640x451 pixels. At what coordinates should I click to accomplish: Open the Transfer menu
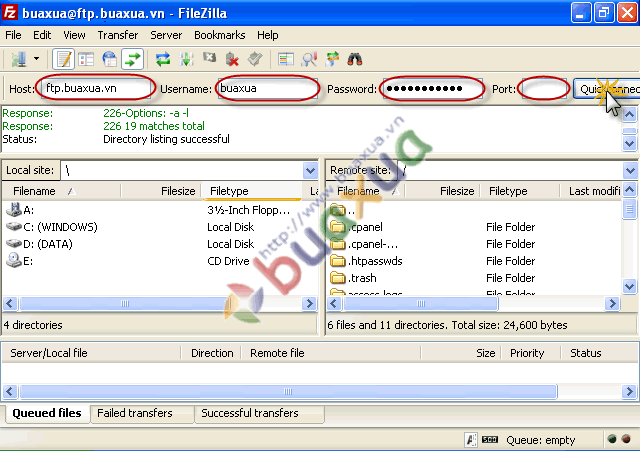click(118, 35)
